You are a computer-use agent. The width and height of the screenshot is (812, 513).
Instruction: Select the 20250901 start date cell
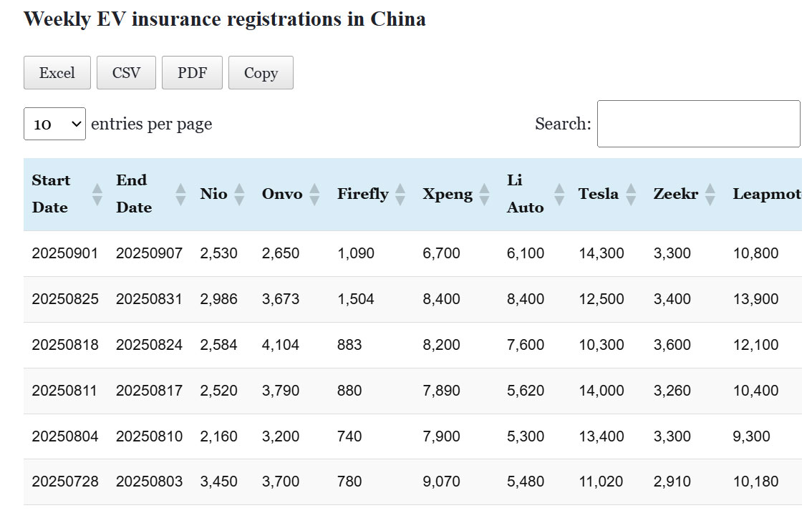[x=65, y=253]
